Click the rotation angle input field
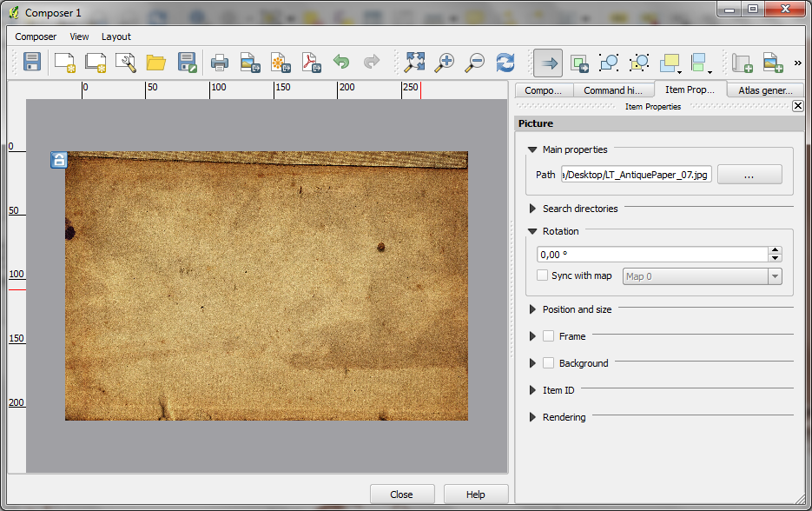This screenshot has width=812, height=511. 651,255
